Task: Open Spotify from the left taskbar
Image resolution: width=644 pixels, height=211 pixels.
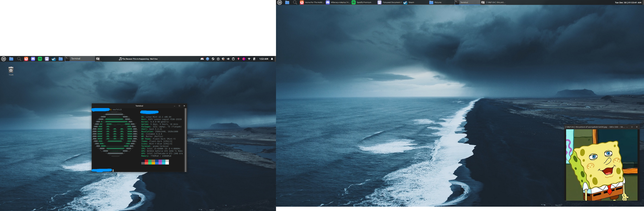Action: [x=40, y=59]
